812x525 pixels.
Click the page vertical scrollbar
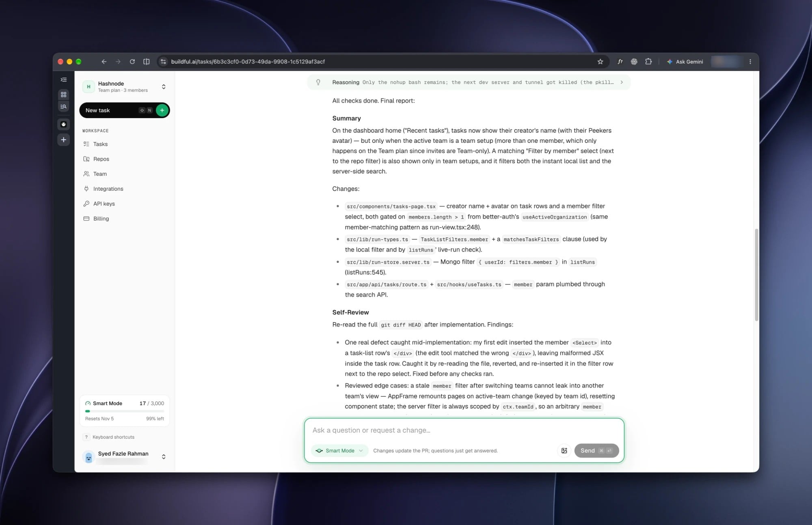[x=756, y=275]
